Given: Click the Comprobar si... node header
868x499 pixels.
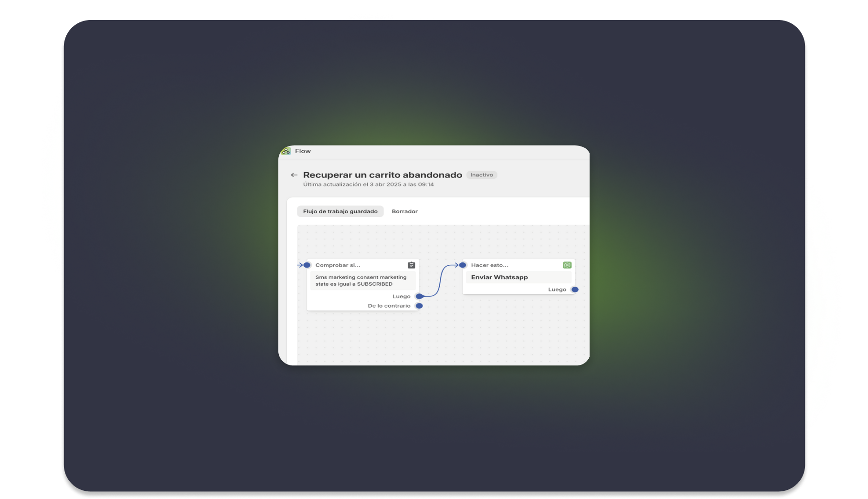Looking at the screenshot, I should [338, 265].
